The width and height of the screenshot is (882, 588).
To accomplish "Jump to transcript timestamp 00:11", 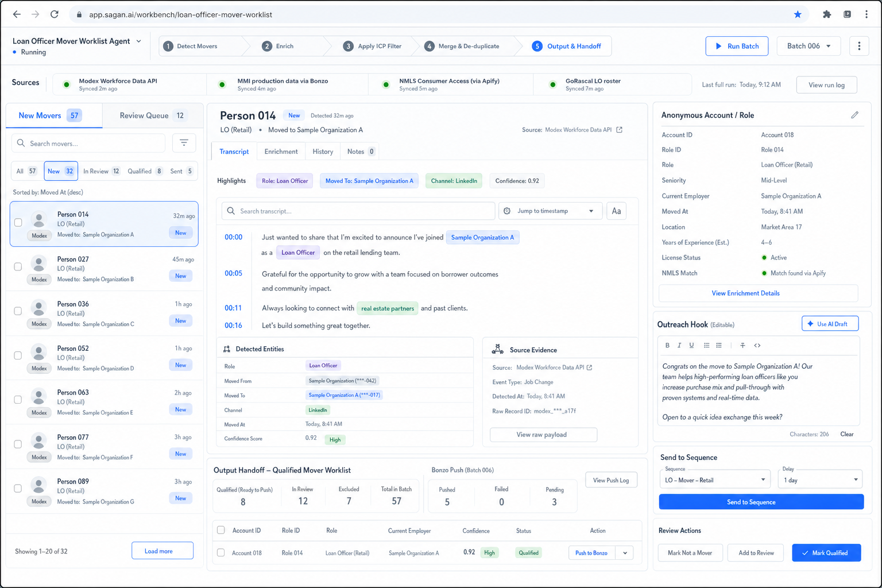I will pos(233,308).
